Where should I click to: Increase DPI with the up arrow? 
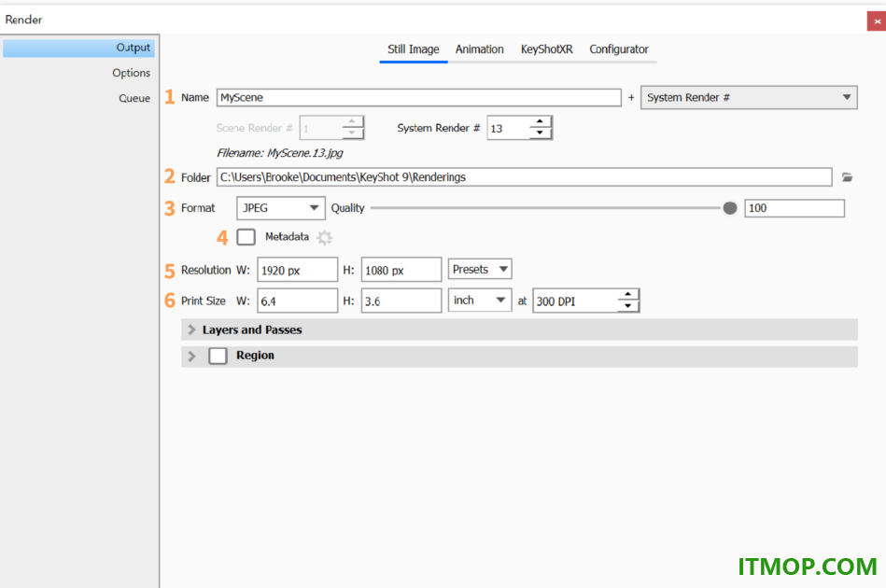coord(627,295)
